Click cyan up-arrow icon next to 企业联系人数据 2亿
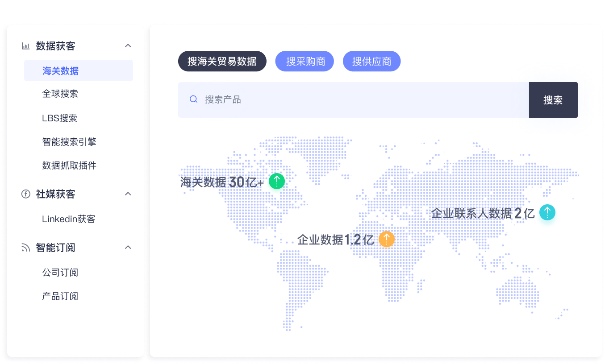Image resolution: width=605 pixels, height=364 pixels. (547, 212)
